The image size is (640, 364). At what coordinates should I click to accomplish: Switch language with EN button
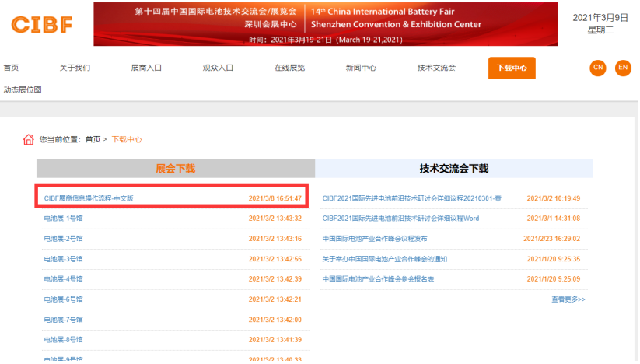[x=623, y=68]
